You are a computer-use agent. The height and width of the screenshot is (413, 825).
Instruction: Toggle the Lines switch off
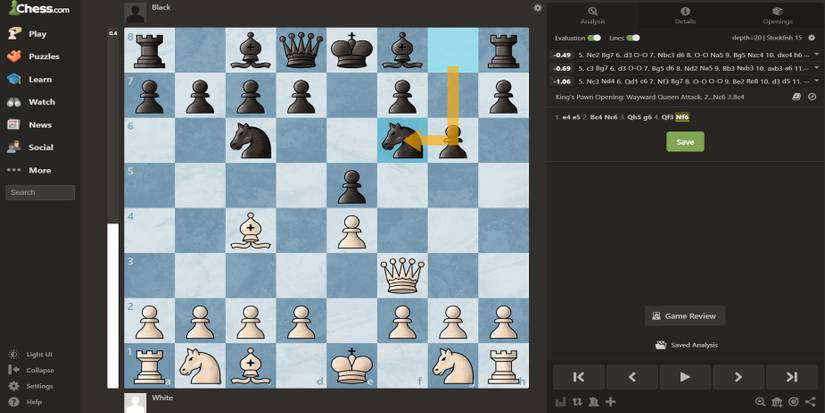(633, 38)
